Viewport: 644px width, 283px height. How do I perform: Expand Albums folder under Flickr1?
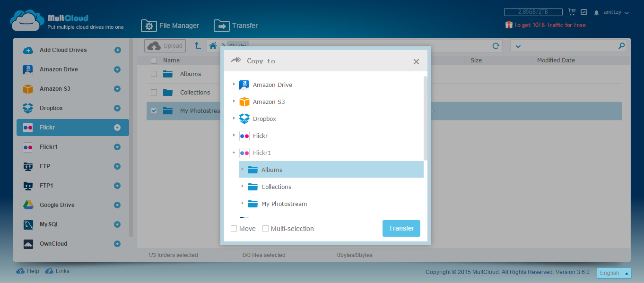(x=242, y=169)
